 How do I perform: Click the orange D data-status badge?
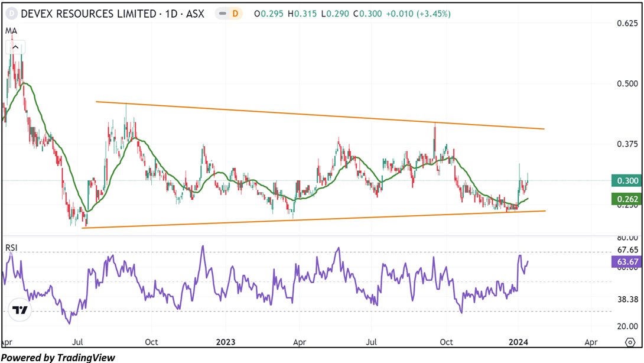(235, 13)
